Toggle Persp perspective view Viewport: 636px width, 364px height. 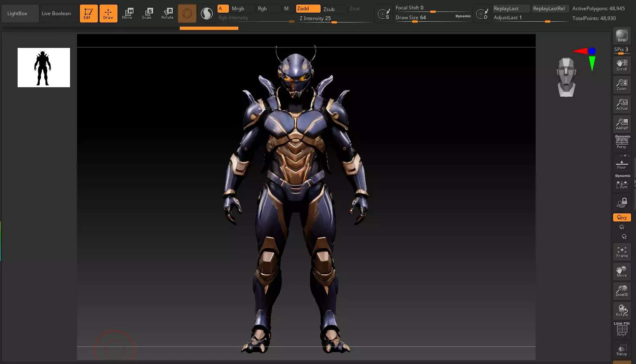click(622, 142)
